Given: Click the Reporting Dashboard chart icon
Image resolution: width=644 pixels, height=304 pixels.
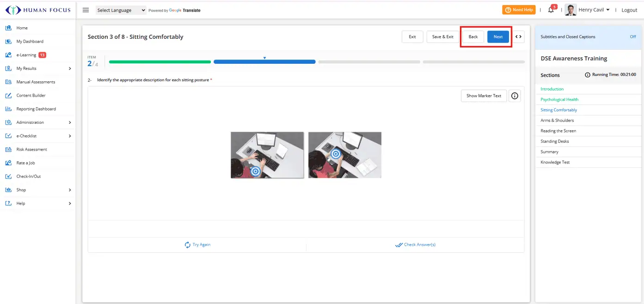Looking at the screenshot, I should 8,109.
